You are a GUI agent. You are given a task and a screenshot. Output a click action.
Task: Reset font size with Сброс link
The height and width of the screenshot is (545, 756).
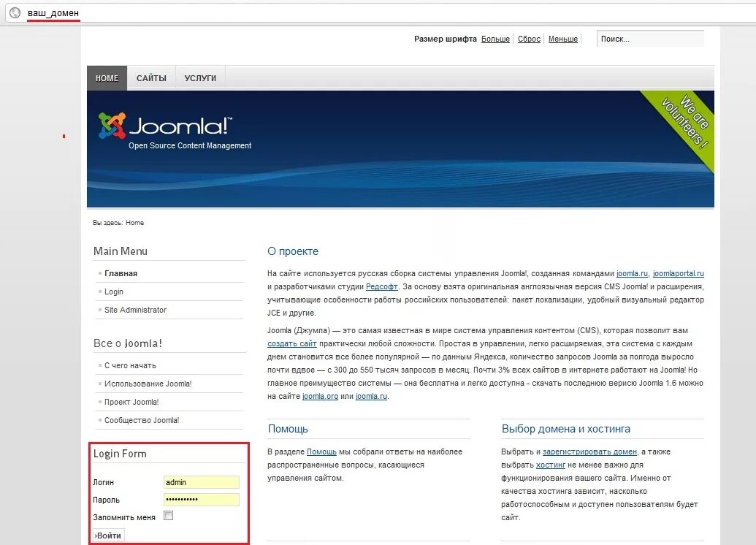click(529, 39)
